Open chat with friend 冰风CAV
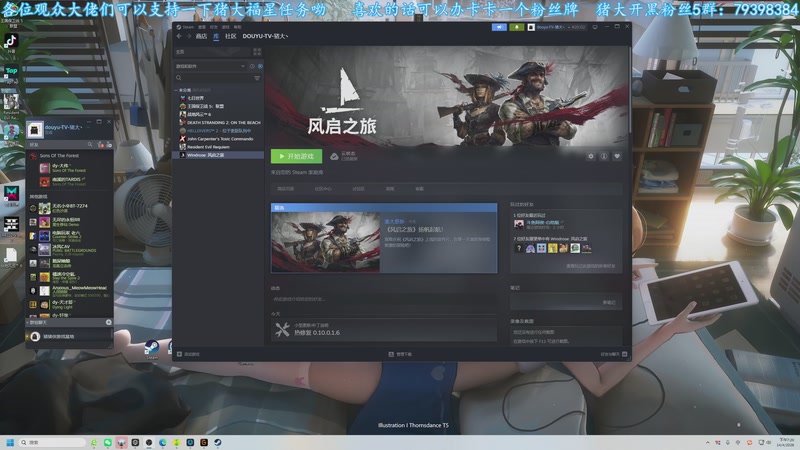 [x=70, y=249]
